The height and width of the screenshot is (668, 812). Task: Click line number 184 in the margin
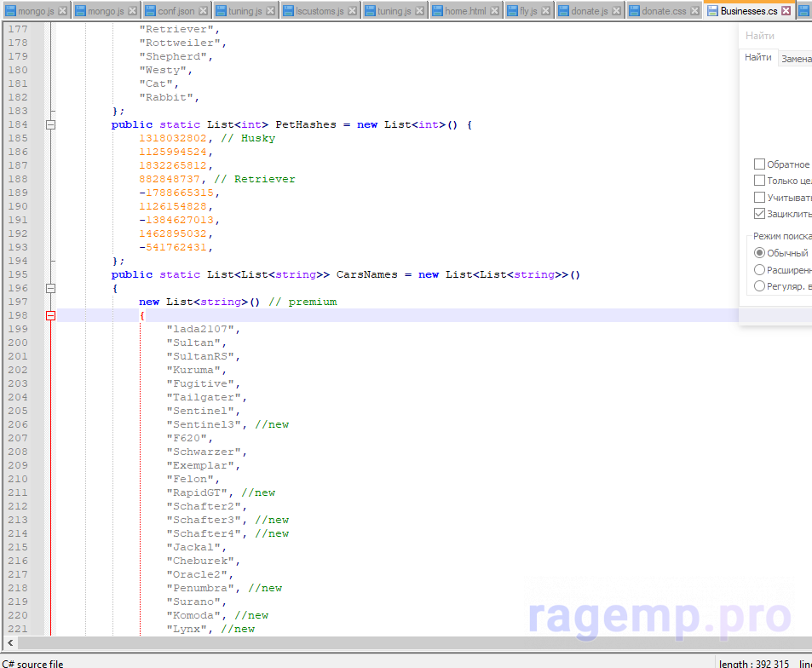pos(18,124)
